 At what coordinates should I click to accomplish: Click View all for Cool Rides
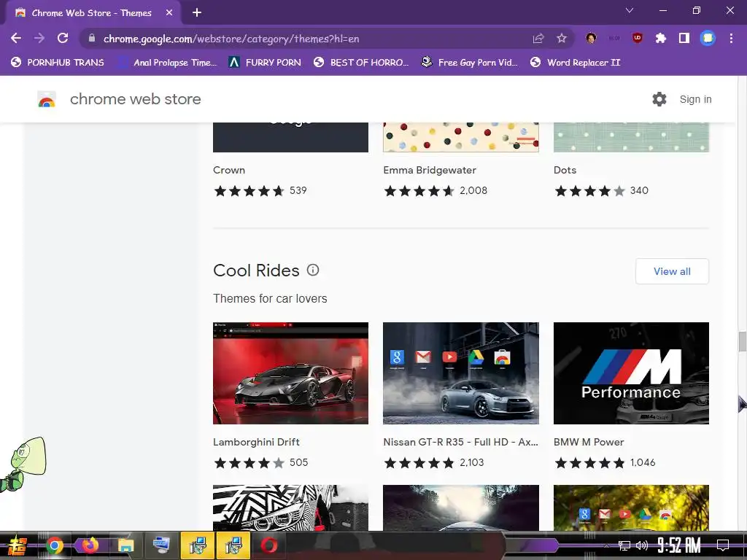[672, 271]
